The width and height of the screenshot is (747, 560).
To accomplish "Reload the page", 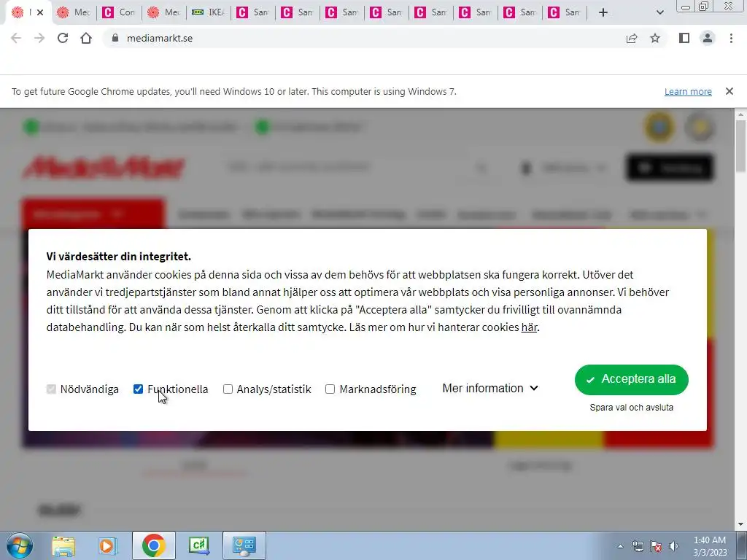I will pos(63,38).
